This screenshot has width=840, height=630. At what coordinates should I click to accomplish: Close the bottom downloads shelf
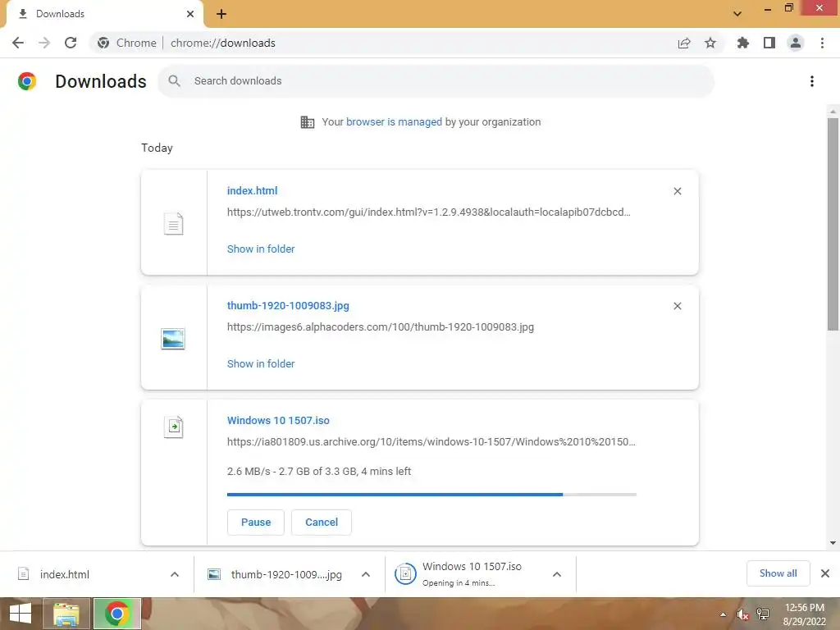point(825,573)
